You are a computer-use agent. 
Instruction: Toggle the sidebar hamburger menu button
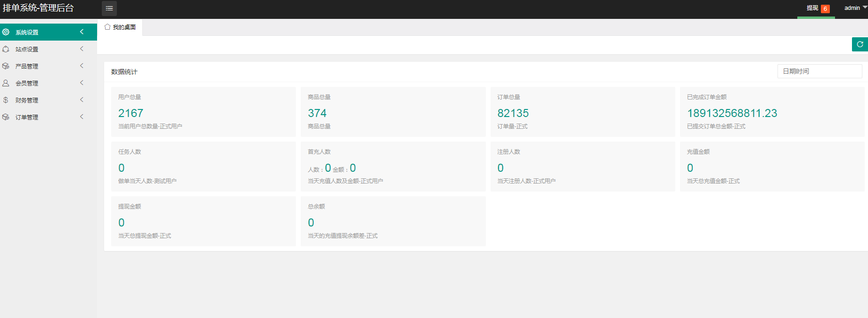[x=109, y=8]
